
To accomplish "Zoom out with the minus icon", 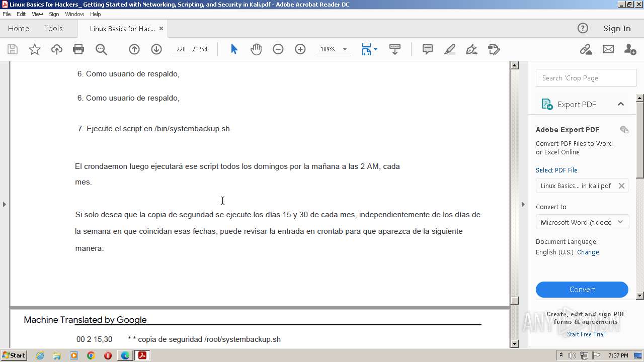I will pyautogui.click(x=278, y=49).
